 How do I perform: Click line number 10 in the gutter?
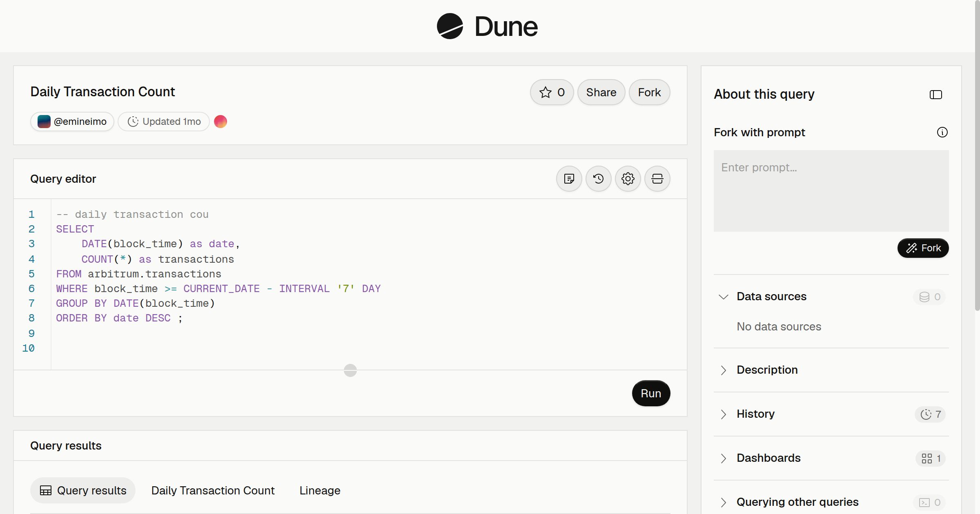tap(28, 348)
